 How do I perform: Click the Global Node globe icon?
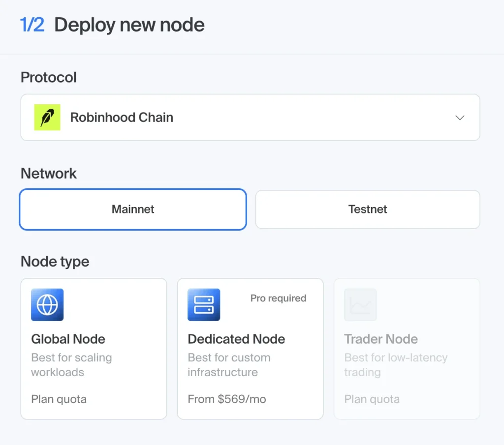(47, 305)
